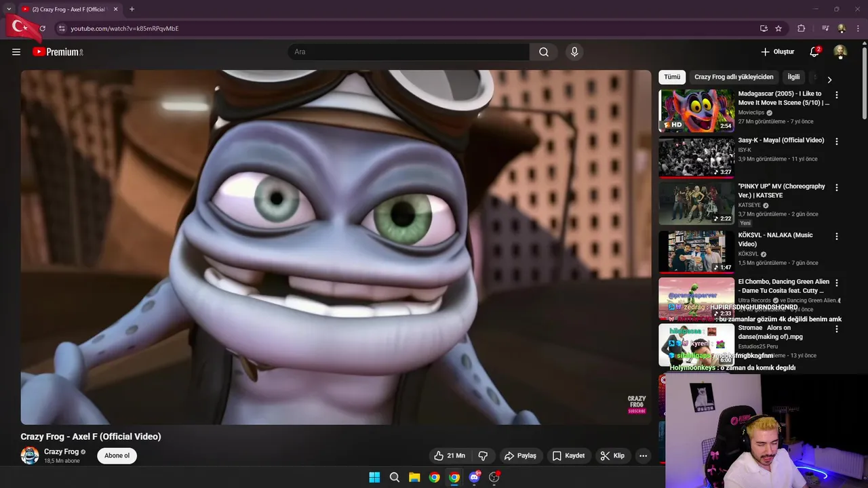Open KATSEYE PINKY UP thumbnail
The image size is (868, 488).
tap(696, 203)
